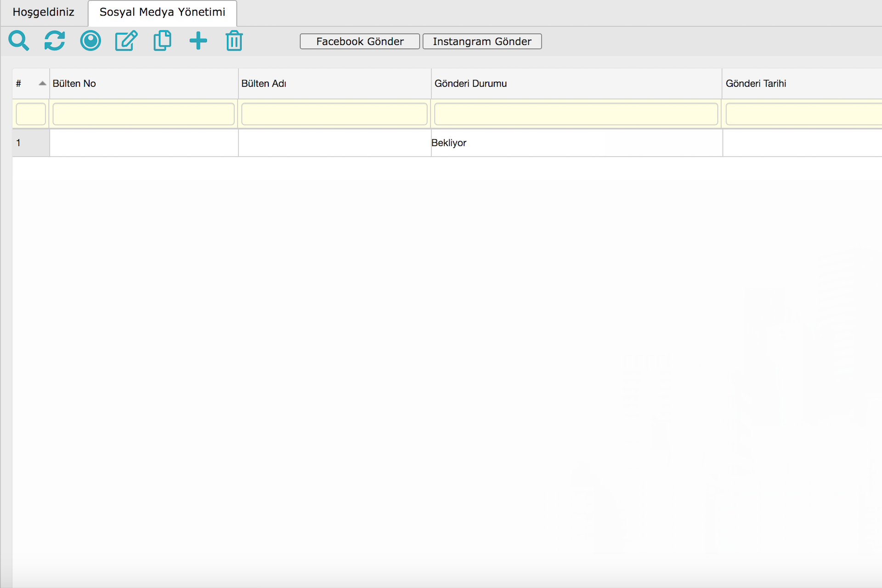Toggle sort arrow in # column
Viewport: 882px width, 588px height.
tap(42, 84)
